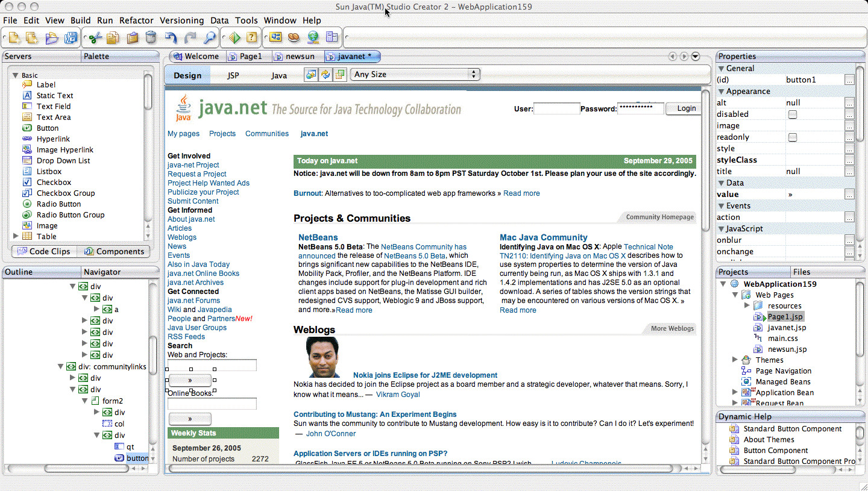868x491 pixels.
Task: Click the Listbox palette icon
Action: click(x=27, y=171)
